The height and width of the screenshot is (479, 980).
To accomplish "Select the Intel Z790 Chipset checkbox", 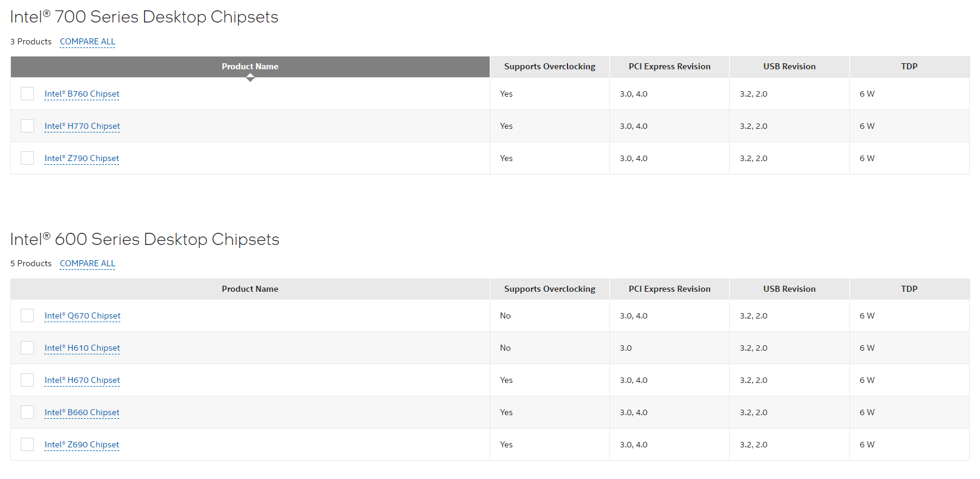I will 27,158.
